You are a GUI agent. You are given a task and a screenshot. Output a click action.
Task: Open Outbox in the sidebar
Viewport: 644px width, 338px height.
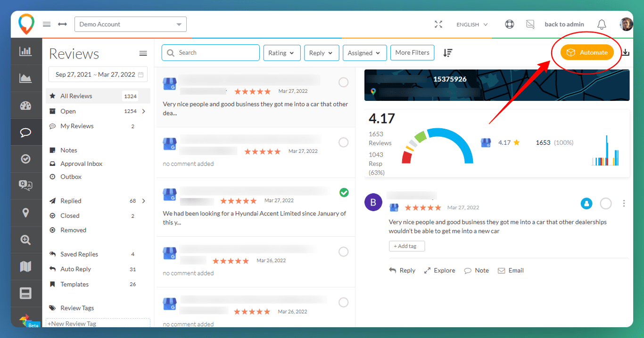pyautogui.click(x=71, y=177)
